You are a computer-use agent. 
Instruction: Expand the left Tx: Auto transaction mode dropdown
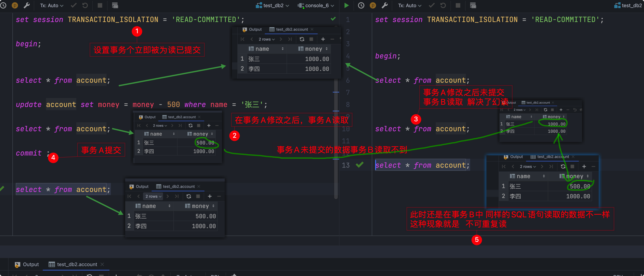pos(52,5)
